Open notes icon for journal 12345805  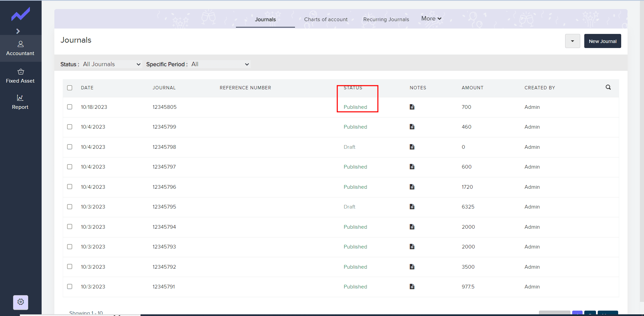point(412,107)
